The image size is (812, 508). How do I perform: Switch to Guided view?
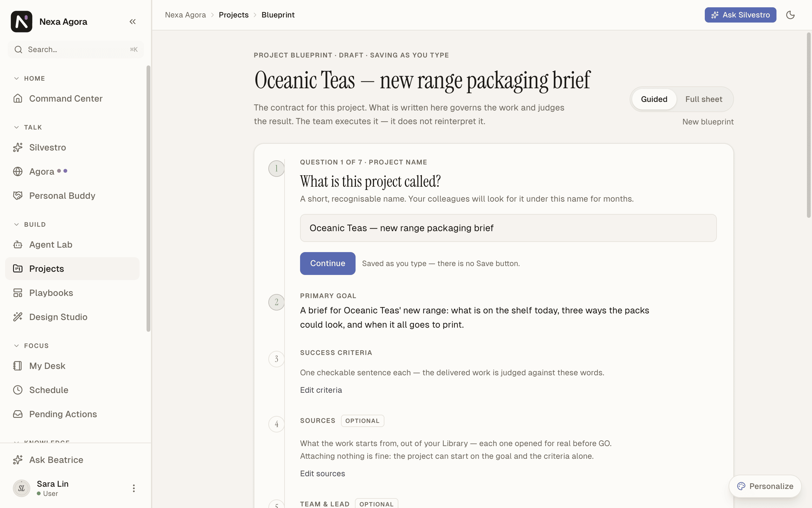654,99
